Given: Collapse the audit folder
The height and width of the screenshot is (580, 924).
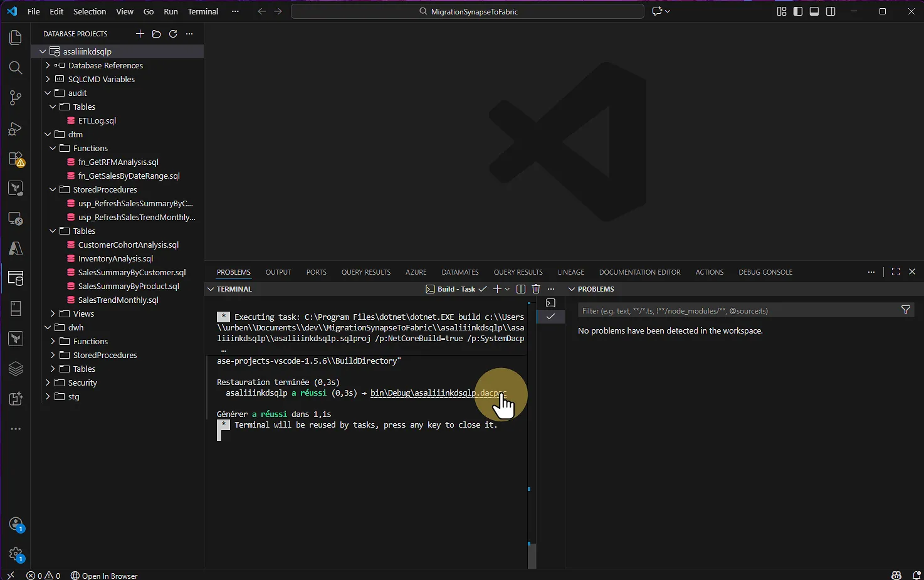Looking at the screenshot, I should [77, 93].
